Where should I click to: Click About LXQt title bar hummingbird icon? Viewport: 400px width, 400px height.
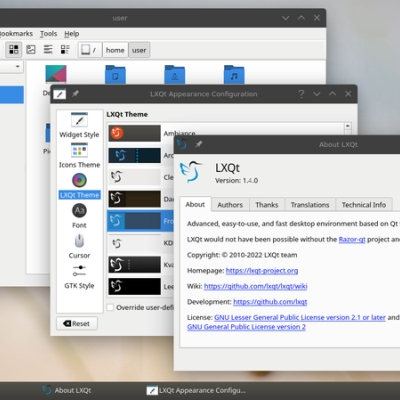coord(182,144)
